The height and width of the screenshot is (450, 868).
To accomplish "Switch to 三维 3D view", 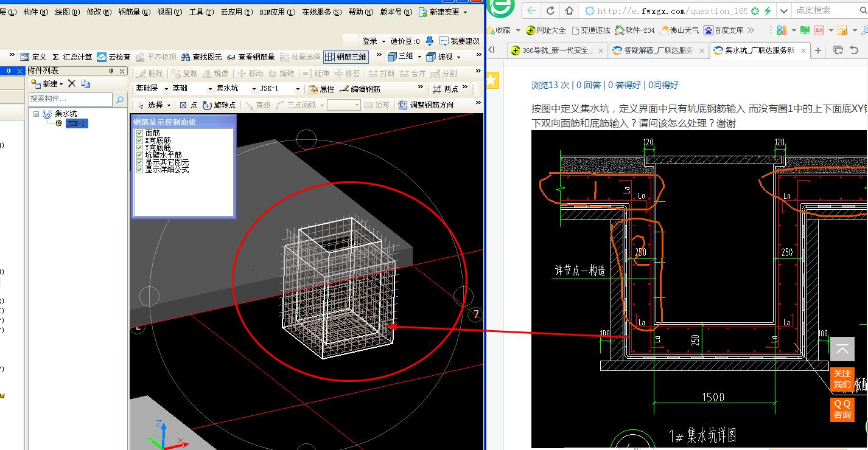I will (x=401, y=57).
